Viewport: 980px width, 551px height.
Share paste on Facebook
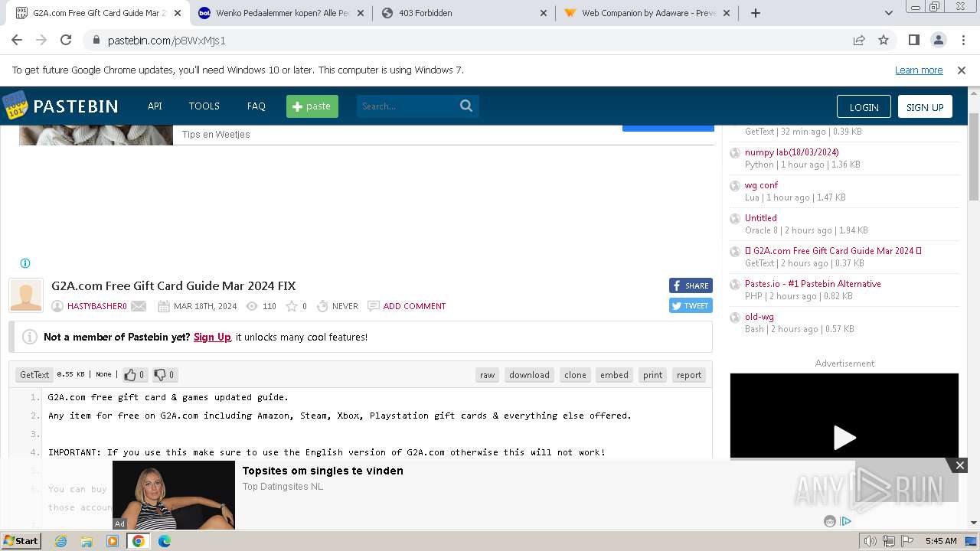coord(691,285)
